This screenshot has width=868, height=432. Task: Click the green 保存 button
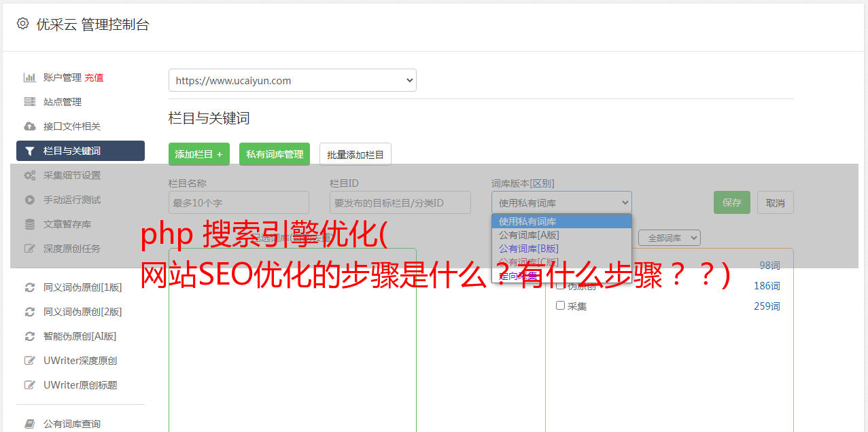(732, 202)
